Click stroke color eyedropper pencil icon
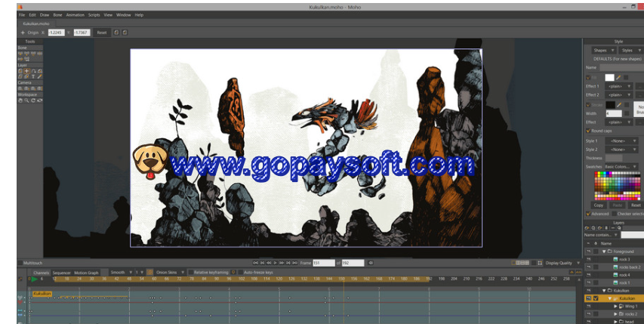Screen dimensions: 644x324 [618, 105]
